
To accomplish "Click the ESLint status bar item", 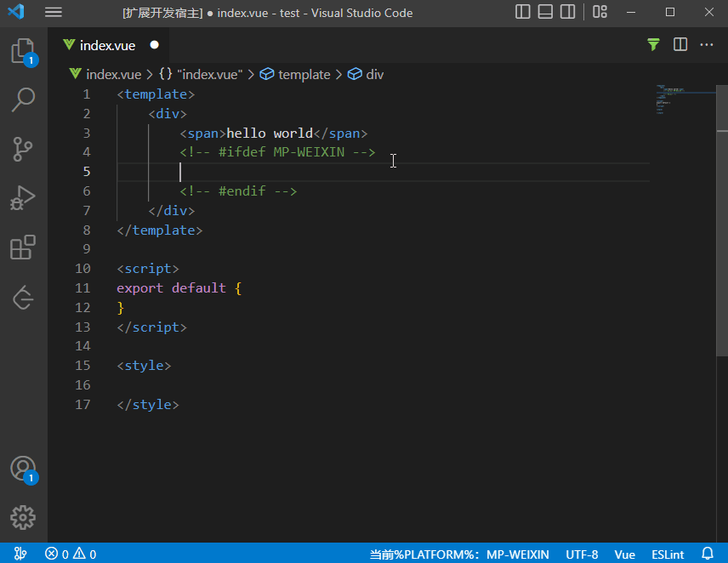I will pos(668,554).
